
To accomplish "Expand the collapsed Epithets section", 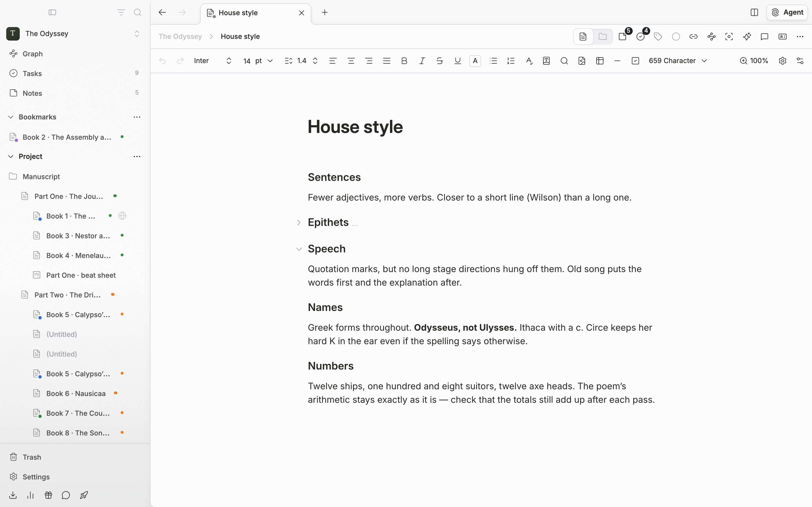I will [x=299, y=223].
